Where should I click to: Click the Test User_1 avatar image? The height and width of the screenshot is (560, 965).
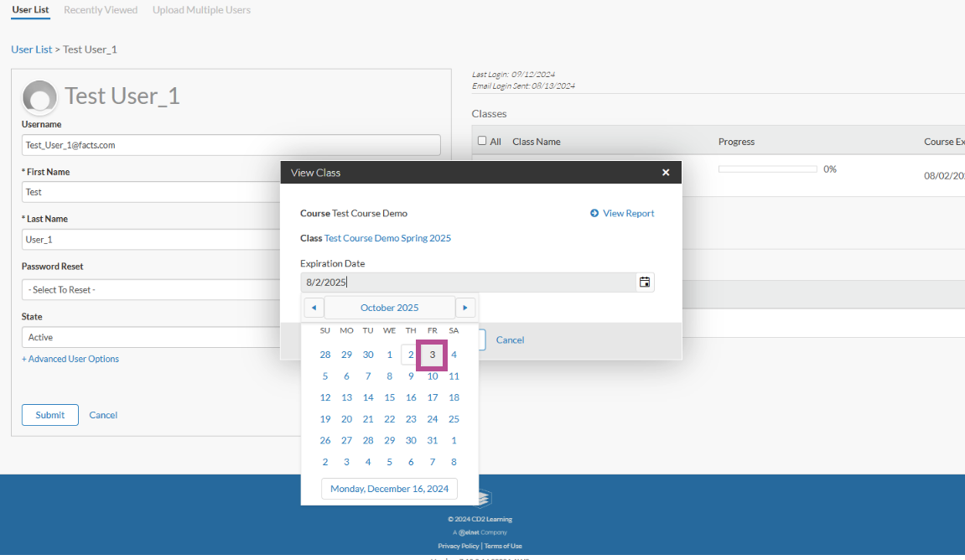pyautogui.click(x=39, y=97)
